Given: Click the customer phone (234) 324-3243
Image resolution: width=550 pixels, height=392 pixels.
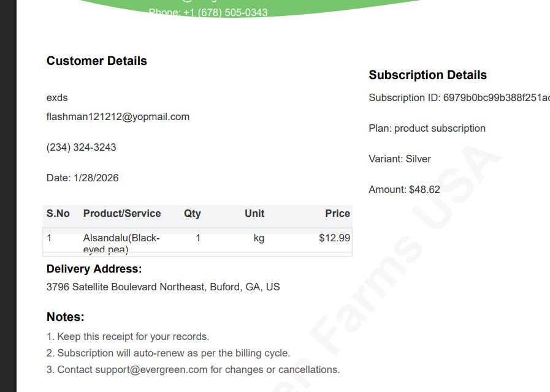Looking at the screenshot, I should pyautogui.click(x=81, y=147).
